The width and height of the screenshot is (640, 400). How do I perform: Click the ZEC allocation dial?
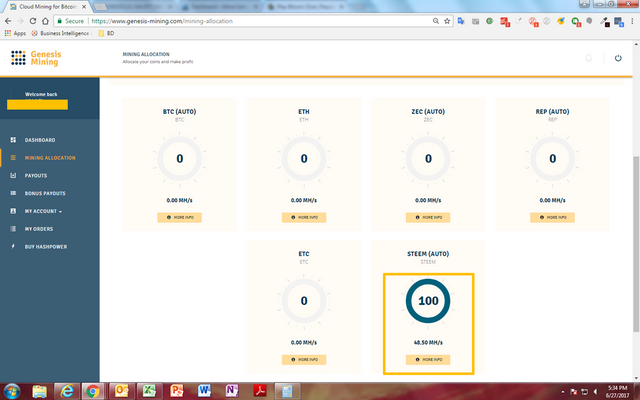click(428, 158)
